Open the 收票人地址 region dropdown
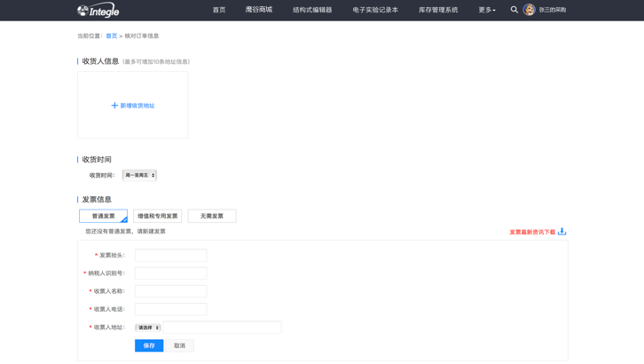 tap(148, 328)
